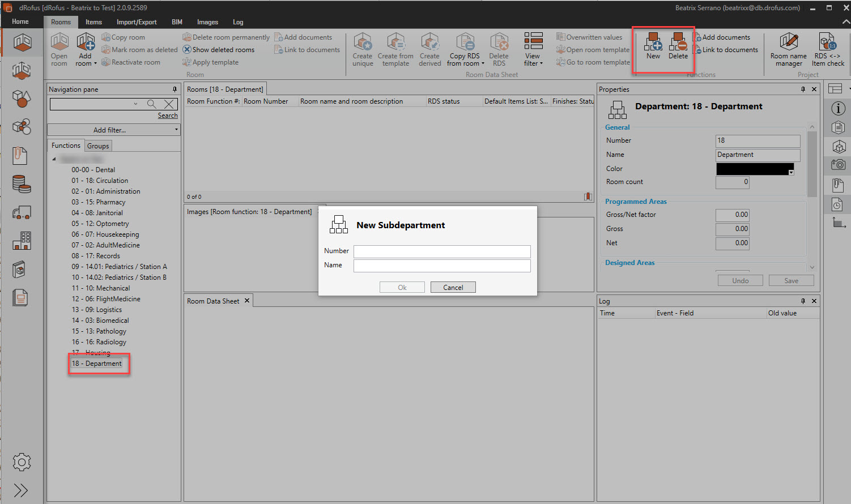Click the Search link

pos(168,116)
